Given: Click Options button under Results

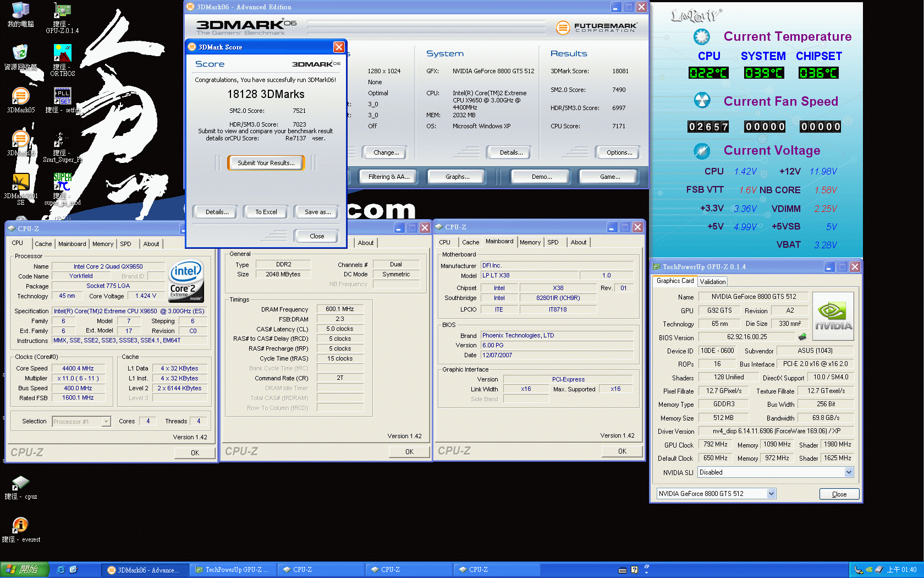Looking at the screenshot, I should [x=619, y=152].
